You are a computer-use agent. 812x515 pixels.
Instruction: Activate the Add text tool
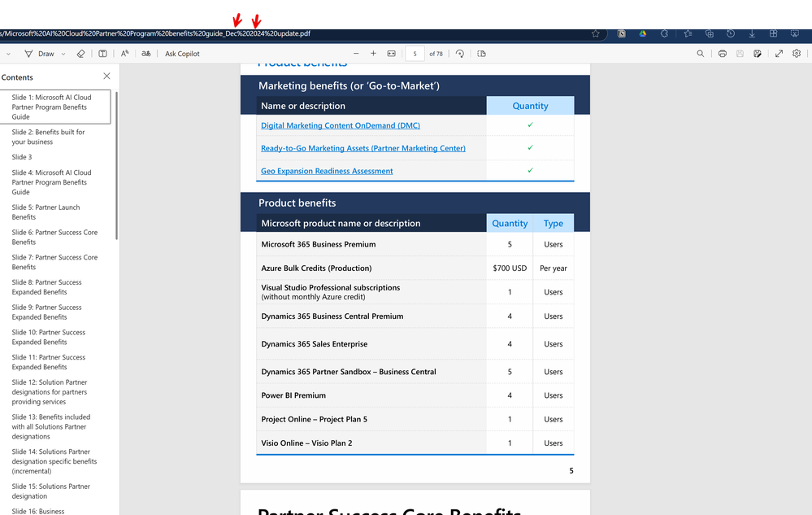pyautogui.click(x=102, y=54)
